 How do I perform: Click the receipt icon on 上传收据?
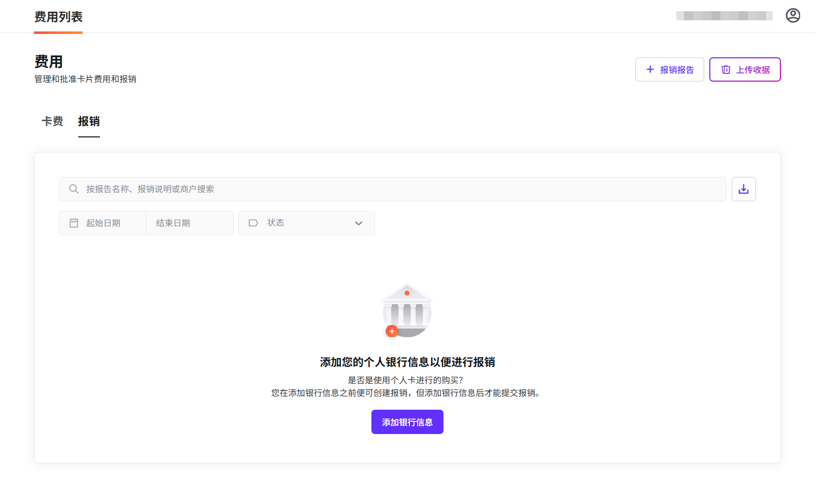[x=726, y=70]
